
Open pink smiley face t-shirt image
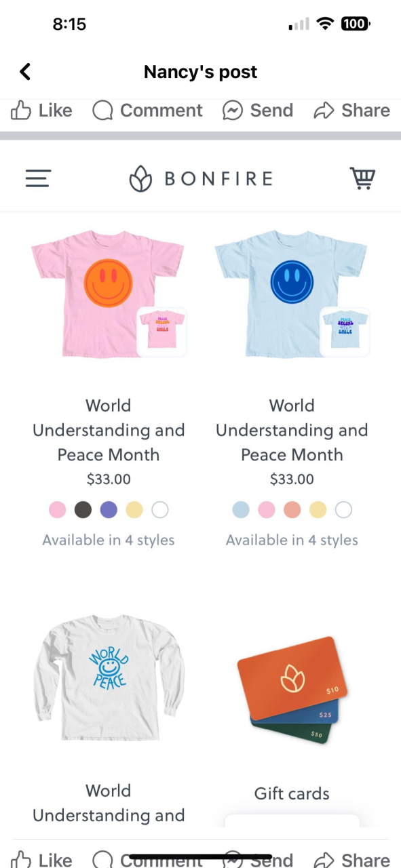click(x=109, y=294)
